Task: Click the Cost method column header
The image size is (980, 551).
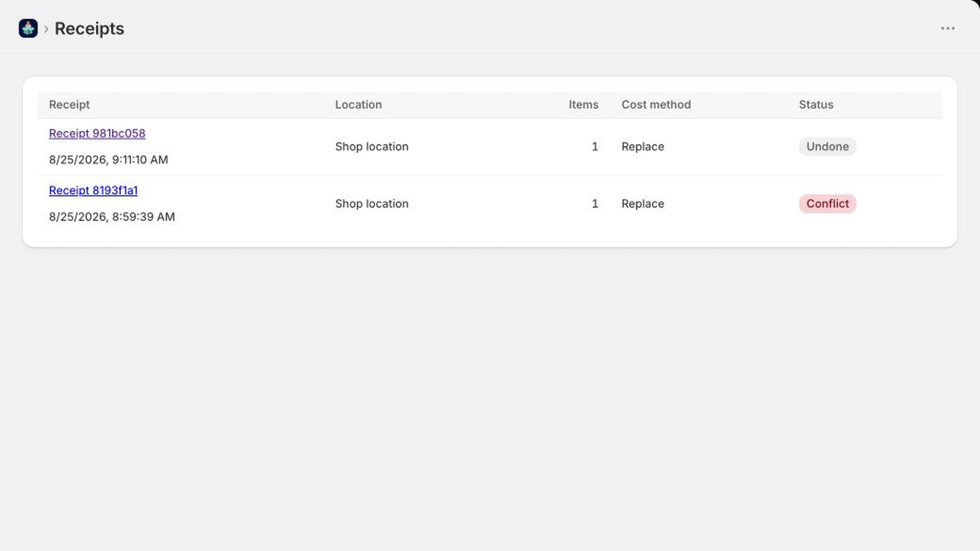Action: [x=656, y=105]
